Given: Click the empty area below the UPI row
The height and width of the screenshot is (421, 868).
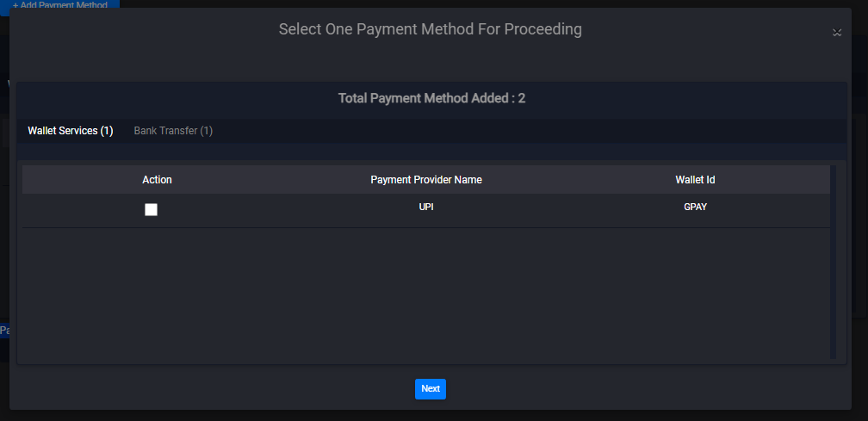Looking at the screenshot, I should [x=426, y=293].
